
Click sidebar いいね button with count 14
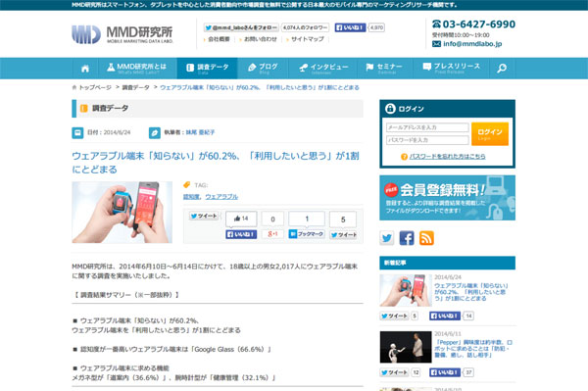coord(445,316)
